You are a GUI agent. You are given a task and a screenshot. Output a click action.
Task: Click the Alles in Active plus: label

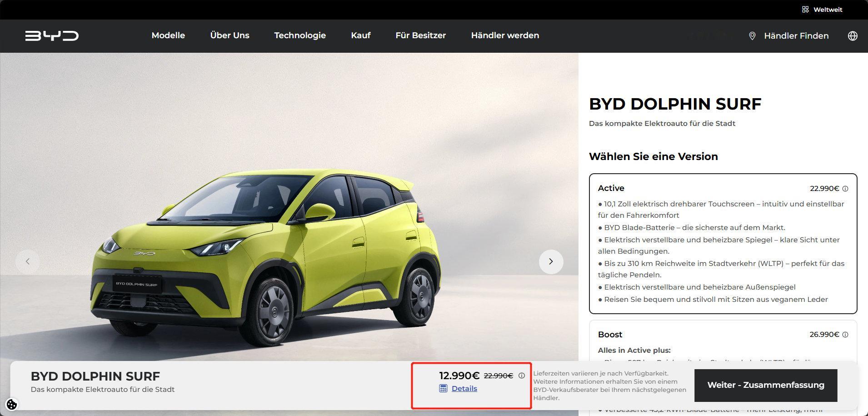[634, 351]
